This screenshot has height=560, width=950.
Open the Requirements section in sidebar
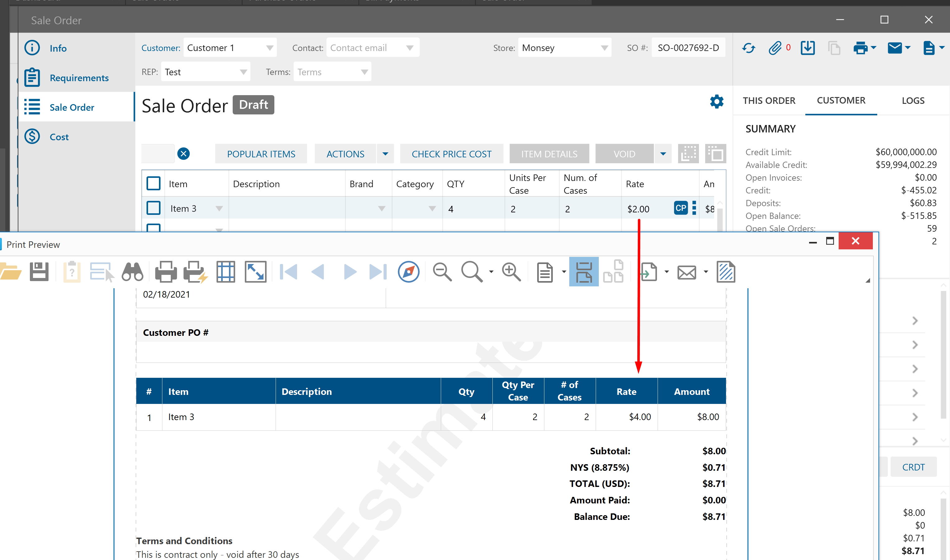pyautogui.click(x=79, y=78)
